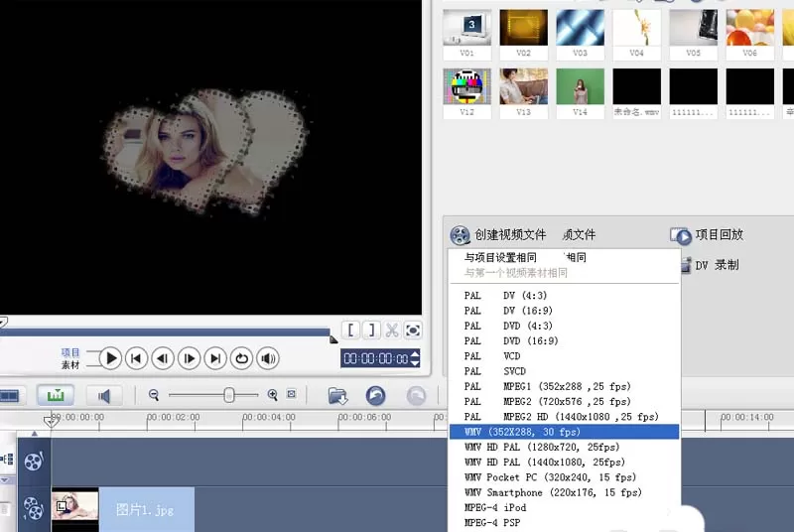Open the audio view speaker button
The width and height of the screenshot is (794, 532).
click(104, 395)
